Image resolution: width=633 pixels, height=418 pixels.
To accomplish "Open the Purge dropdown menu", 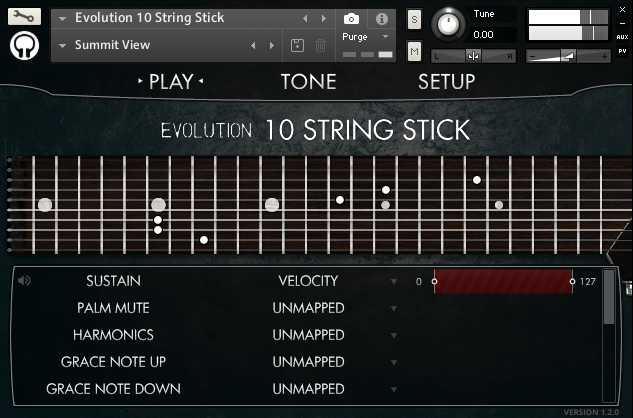I will pyautogui.click(x=386, y=36).
